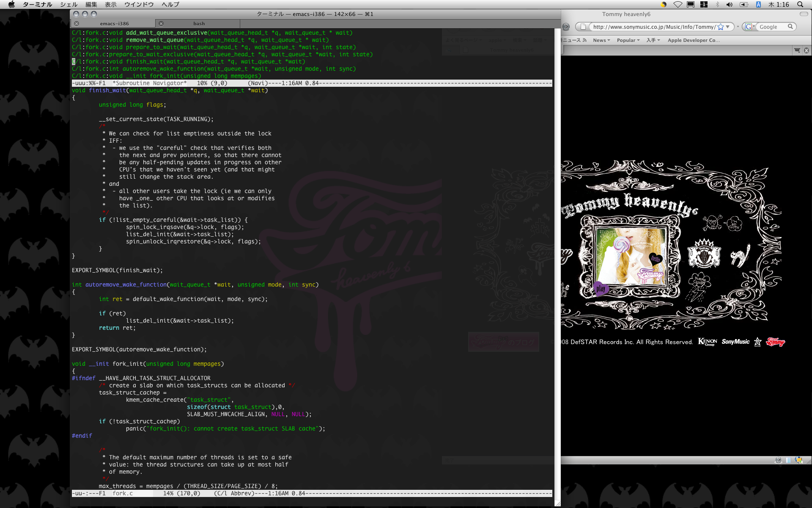Click the arched cat doodle icon
812x508 pixels.
pos(741,256)
